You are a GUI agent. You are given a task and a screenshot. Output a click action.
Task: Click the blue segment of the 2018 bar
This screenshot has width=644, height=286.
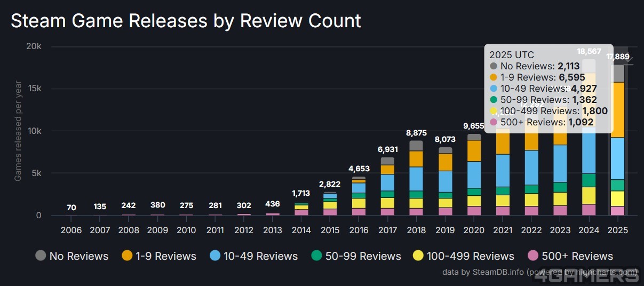(x=416, y=179)
